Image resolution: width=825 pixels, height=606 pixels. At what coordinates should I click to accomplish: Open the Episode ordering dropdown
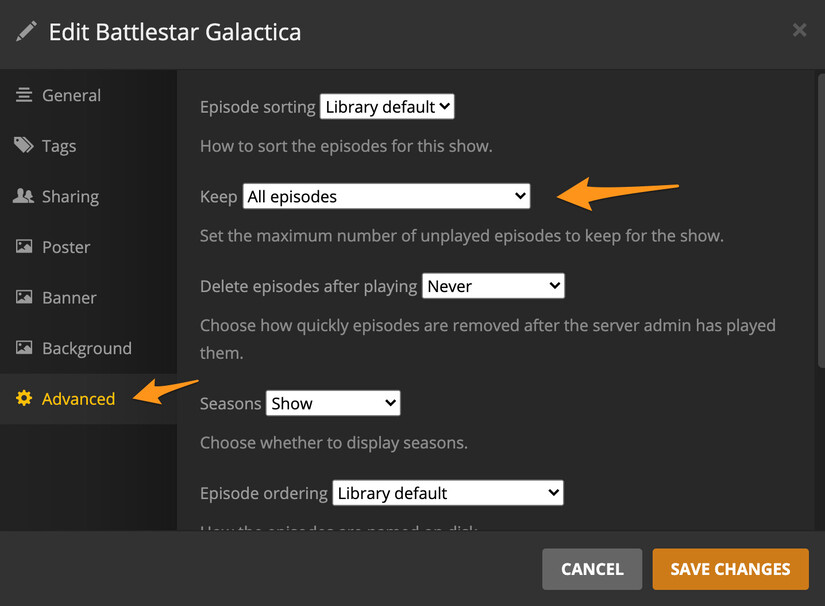447,493
